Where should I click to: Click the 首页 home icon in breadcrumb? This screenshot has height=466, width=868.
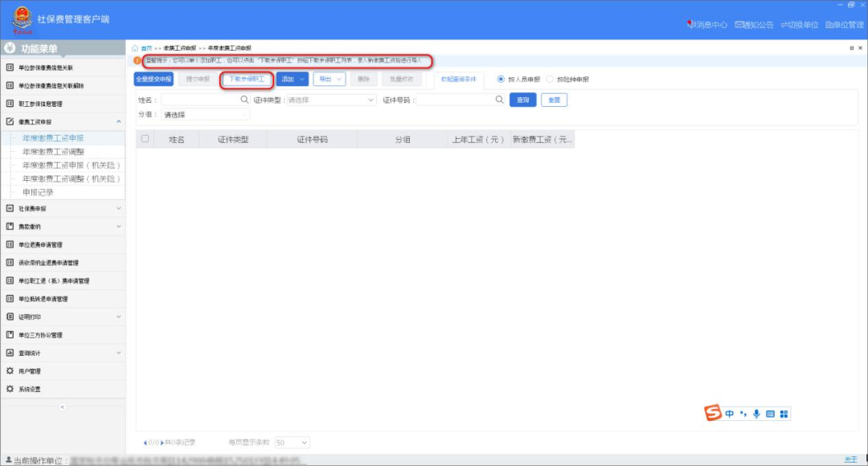[136, 48]
